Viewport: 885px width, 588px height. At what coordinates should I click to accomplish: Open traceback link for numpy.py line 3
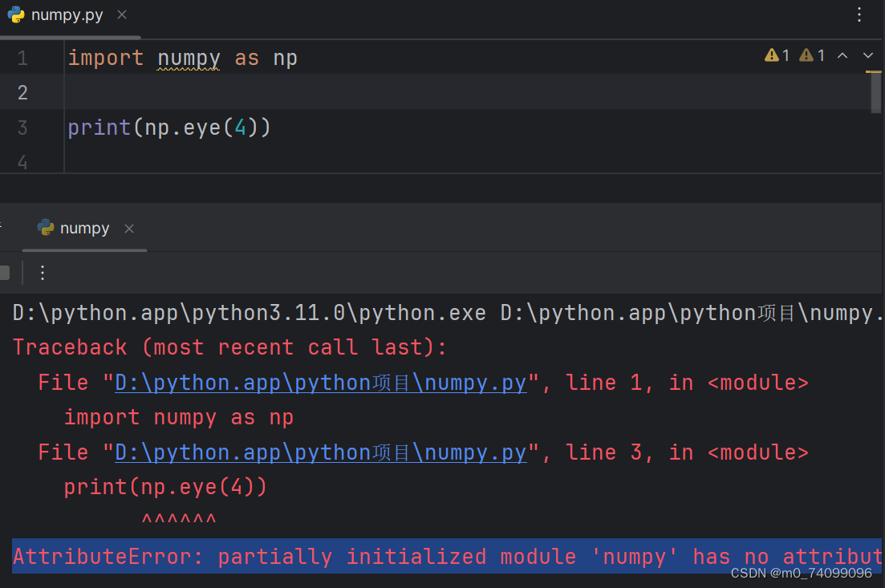coord(319,452)
